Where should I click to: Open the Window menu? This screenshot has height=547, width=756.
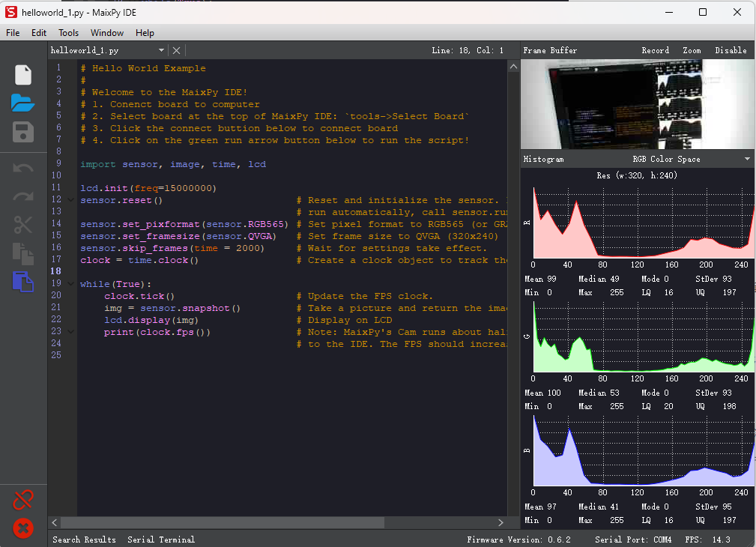point(107,32)
